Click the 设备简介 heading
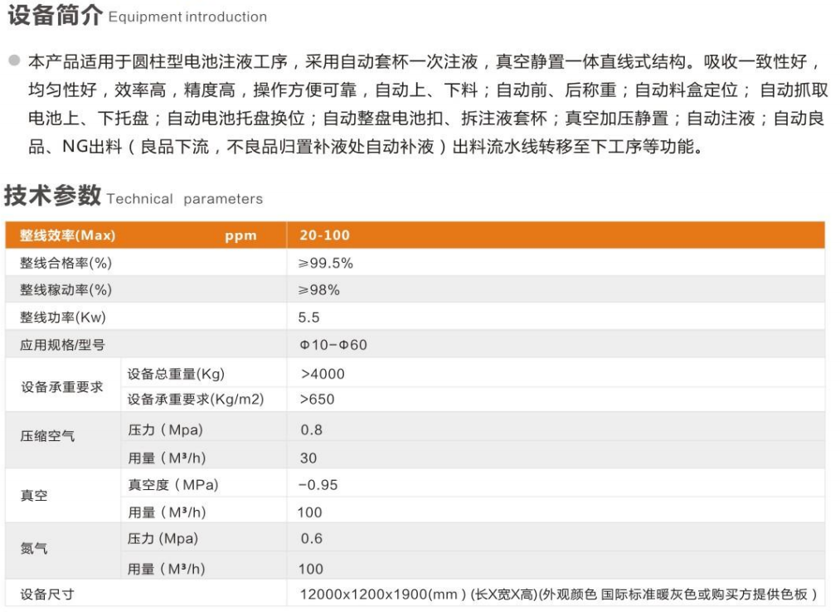 point(55,15)
